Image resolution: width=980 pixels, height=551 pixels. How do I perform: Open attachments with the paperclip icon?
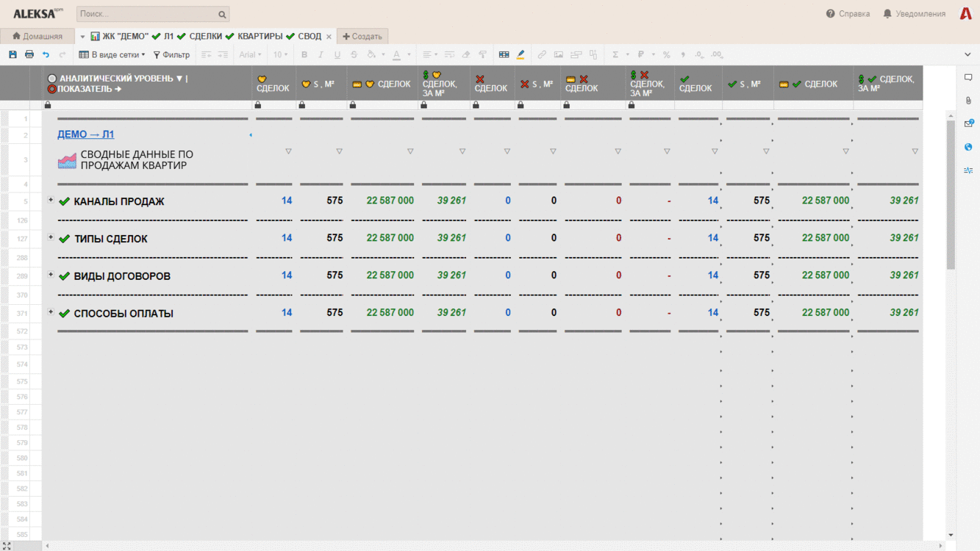point(968,101)
